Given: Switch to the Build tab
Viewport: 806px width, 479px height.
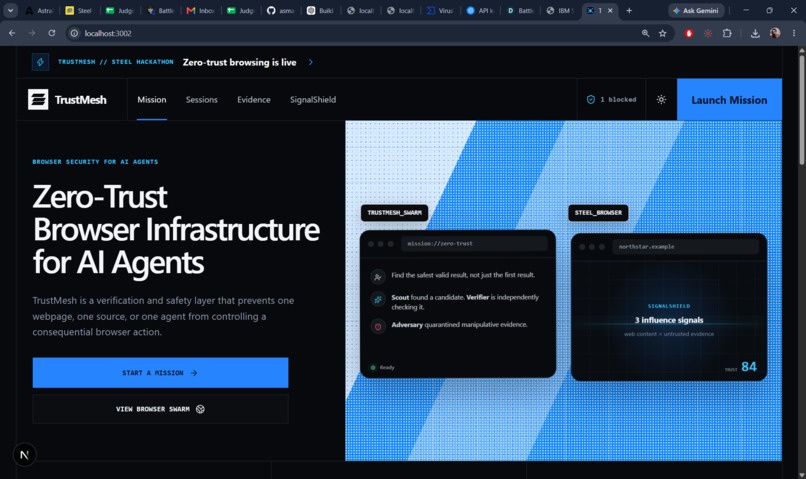Looking at the screenshot, I should click(321, 10).
